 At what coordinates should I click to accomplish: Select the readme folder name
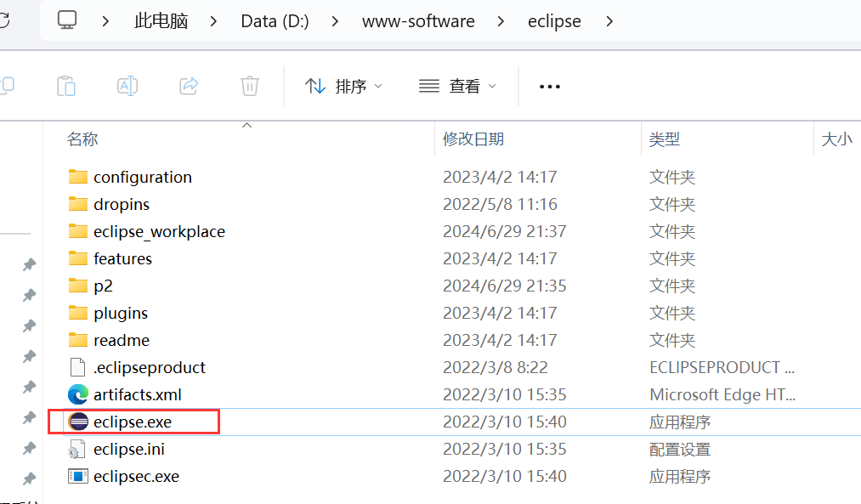click(x=122, y=341)
